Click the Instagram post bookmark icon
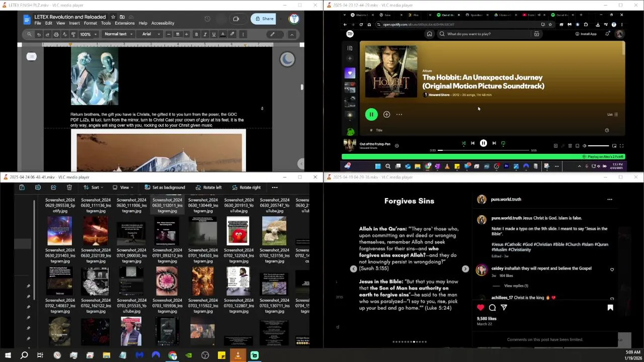644x362 pixels. point(610,307)
